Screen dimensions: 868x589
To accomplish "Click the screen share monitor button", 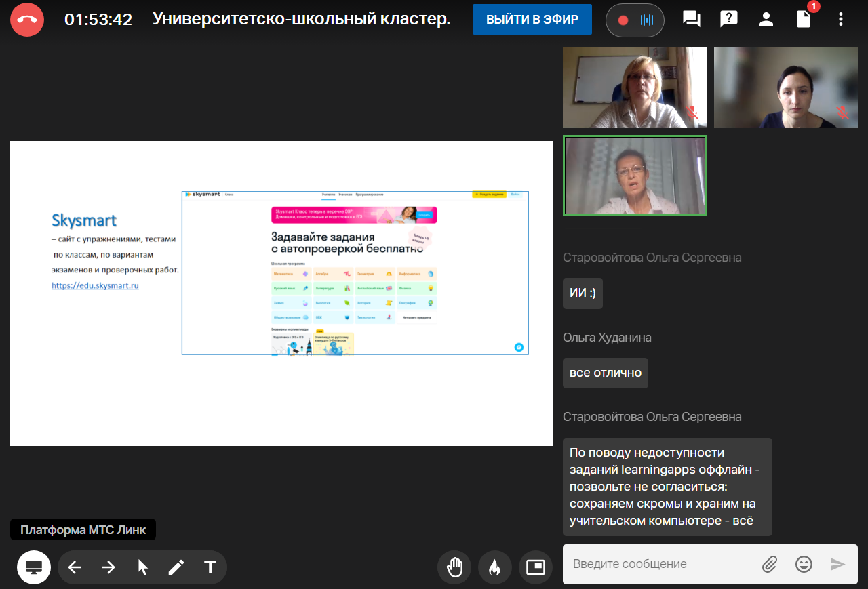I will pyautogui.click(x=34, y=567).
